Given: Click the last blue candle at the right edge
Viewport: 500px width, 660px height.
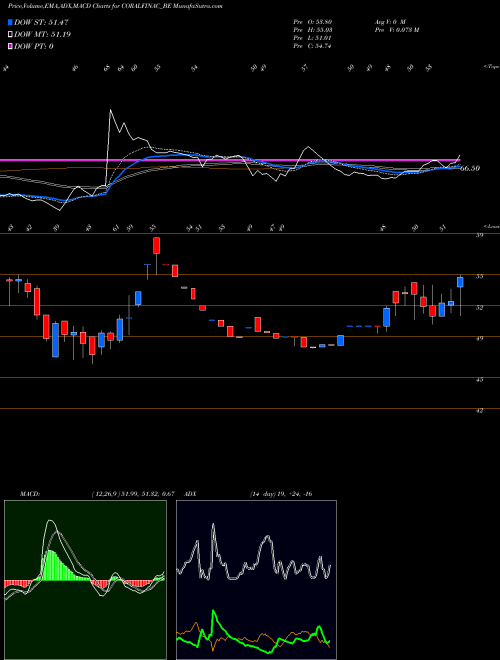Looking at the screenshot, I should [460, 282].
